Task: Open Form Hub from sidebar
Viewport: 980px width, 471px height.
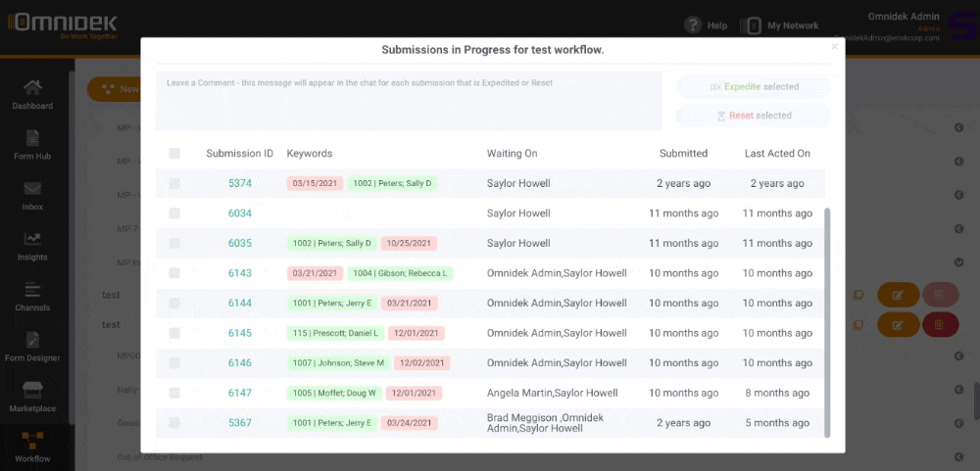Action: pos(32,138)
